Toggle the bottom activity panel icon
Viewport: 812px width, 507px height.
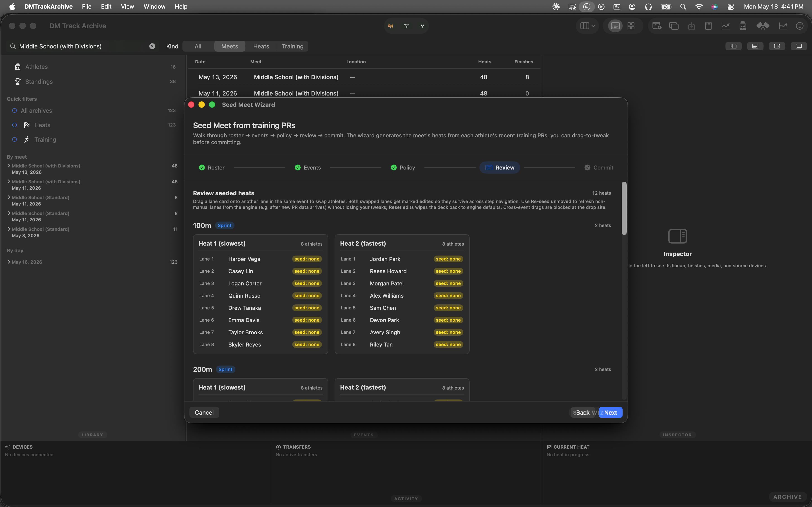pos(799,46)
